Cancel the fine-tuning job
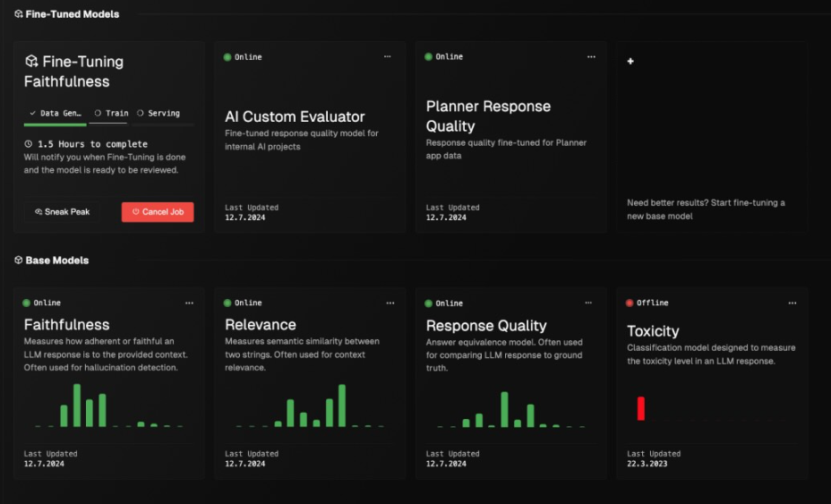 pyautogui.click(x=158, y=212)
